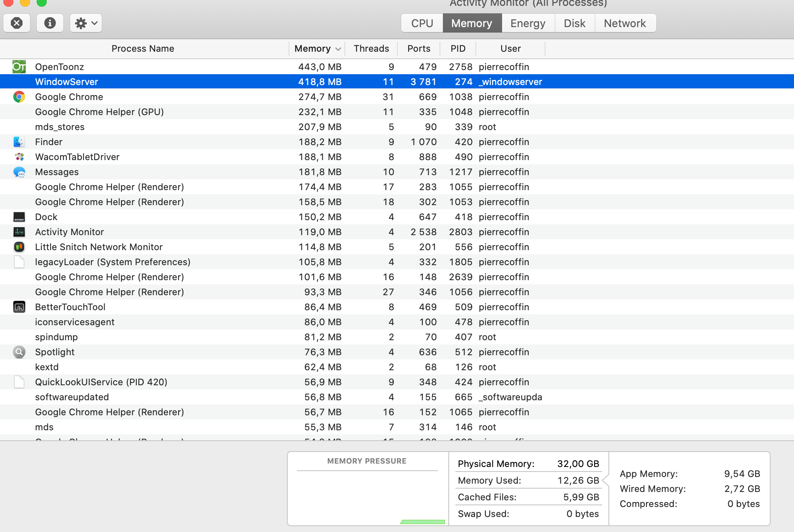
Task: Click the Dock process icon
Action: (x=19, y=217)
